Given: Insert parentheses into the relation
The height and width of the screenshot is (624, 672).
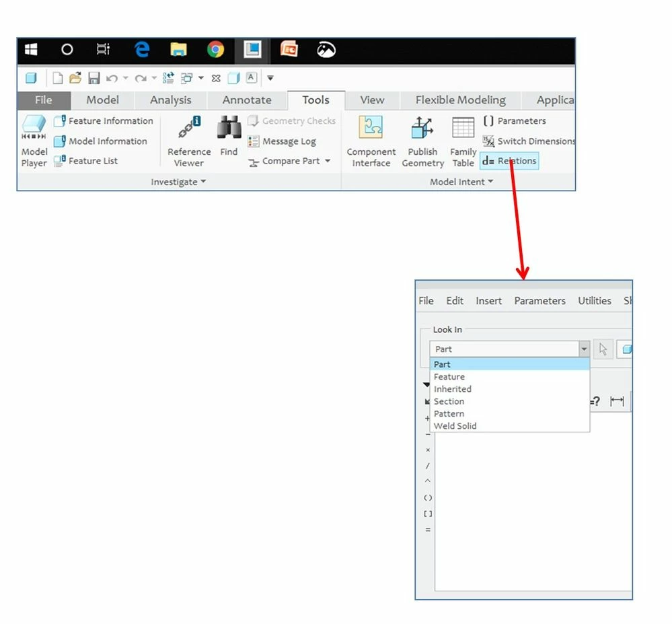Looking at the screenshot, I should (x=428, y=497).
